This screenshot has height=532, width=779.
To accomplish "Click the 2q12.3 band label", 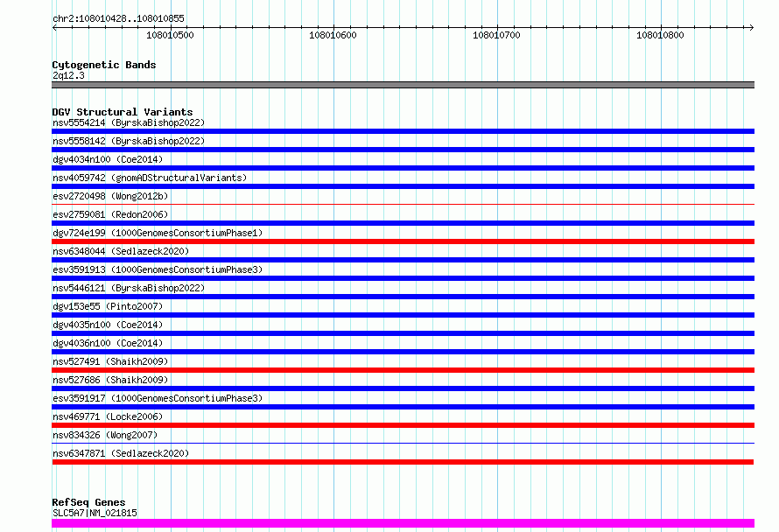I will click(x=68, y=75).
